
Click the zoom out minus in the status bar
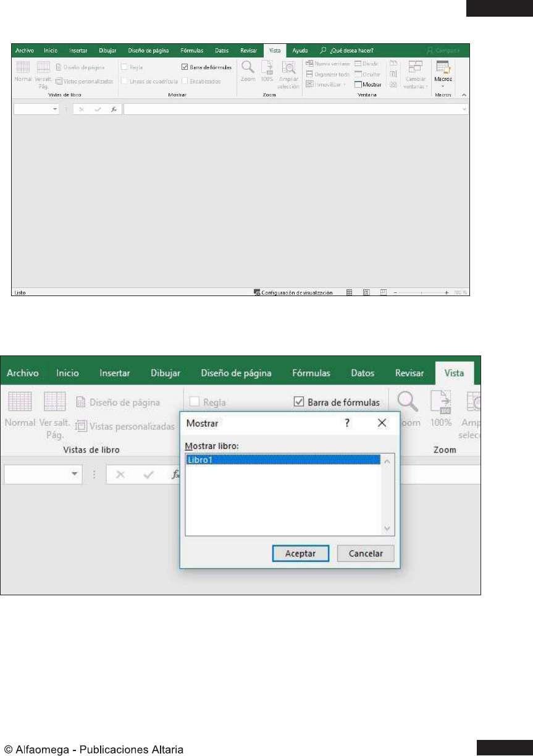[395, 292]
